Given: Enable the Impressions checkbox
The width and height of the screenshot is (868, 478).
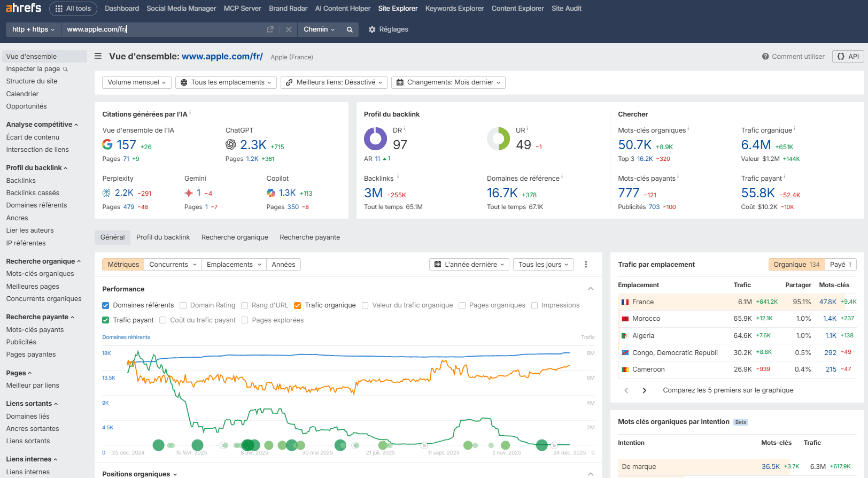Looking at the screenshot, I should (x=534, y=305).
